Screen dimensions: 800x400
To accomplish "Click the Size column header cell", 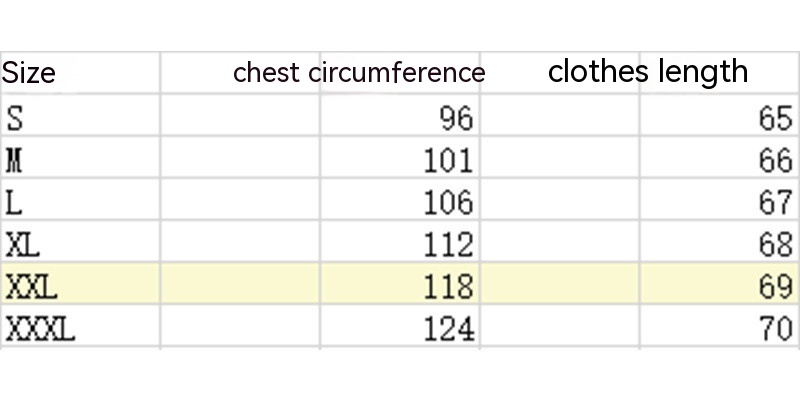I will (29, 73).
